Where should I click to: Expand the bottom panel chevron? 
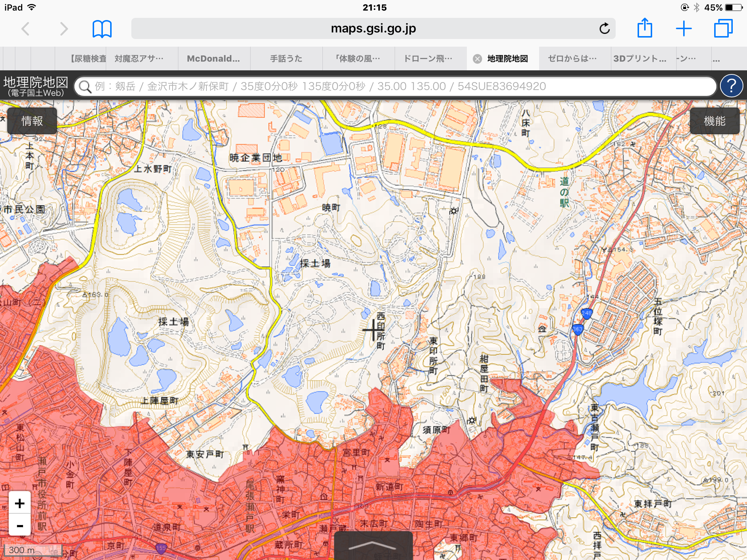pyautogui.click(x=373, y=546)
